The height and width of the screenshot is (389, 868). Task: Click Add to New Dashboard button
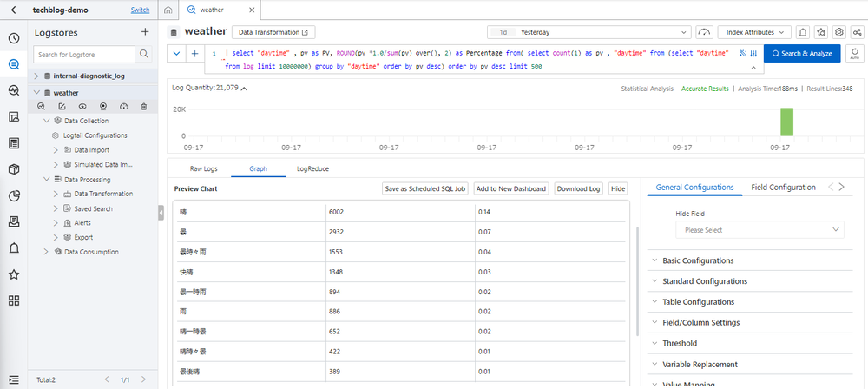pos(511,189)
